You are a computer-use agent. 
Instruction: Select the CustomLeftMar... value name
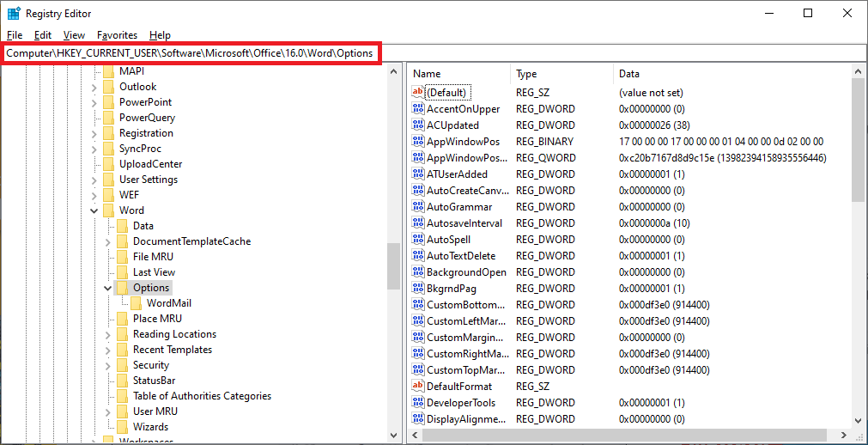467,321
